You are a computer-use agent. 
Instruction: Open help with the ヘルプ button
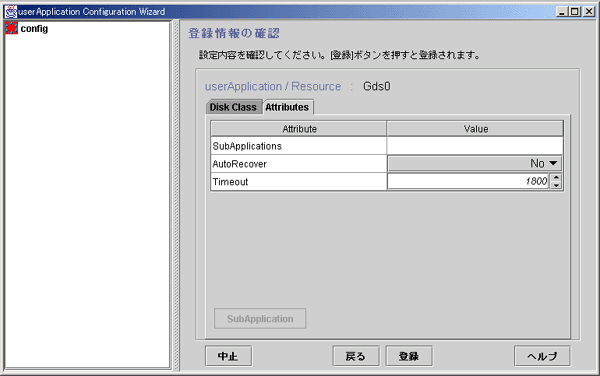[542, 356]
